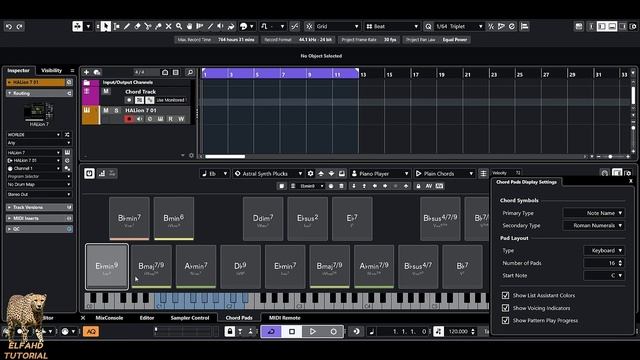Enable Read automation R on HALion track
The height and width of the screenshot is (360, 640).
coord(171,119)
